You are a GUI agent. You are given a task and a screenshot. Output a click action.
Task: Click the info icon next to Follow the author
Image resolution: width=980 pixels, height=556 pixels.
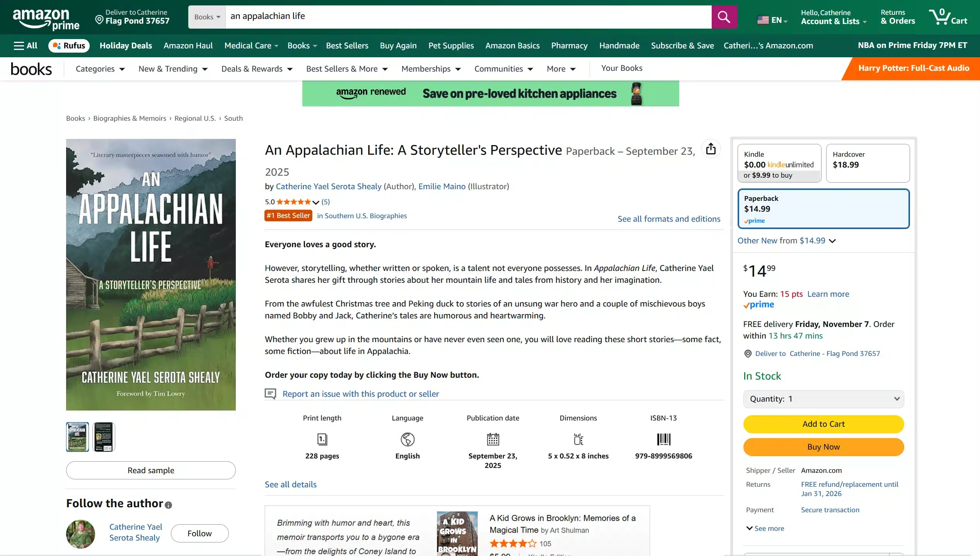pyautogui.click(x=168, y=505)
